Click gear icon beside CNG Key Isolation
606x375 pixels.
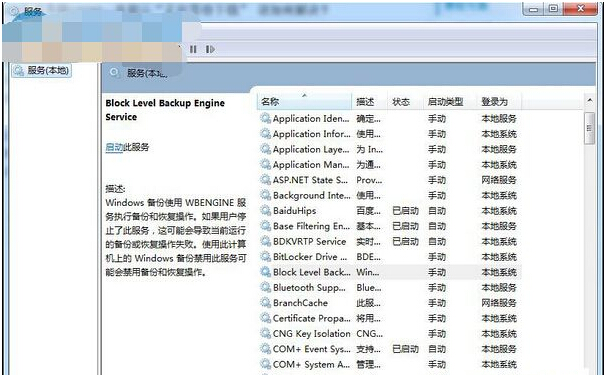(x=266, y=333)
